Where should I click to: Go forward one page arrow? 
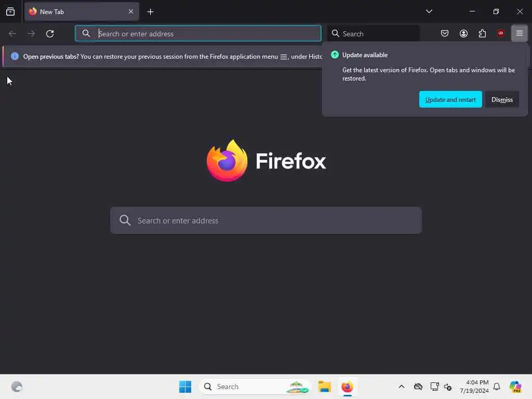point(31,34)
